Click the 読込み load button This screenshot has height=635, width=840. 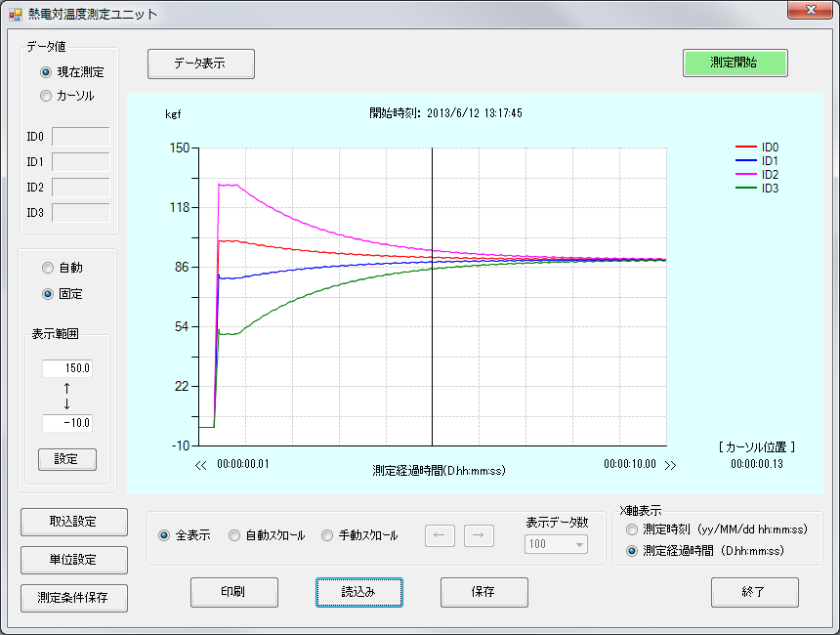tap(358, 592)
